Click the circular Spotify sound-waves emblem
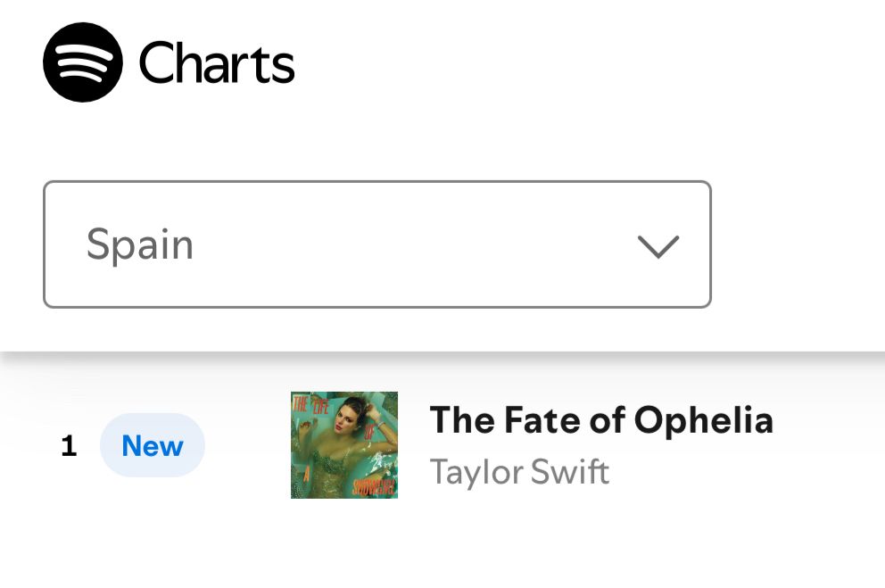Screen dimensions: 885x588 tap(83, 62)
